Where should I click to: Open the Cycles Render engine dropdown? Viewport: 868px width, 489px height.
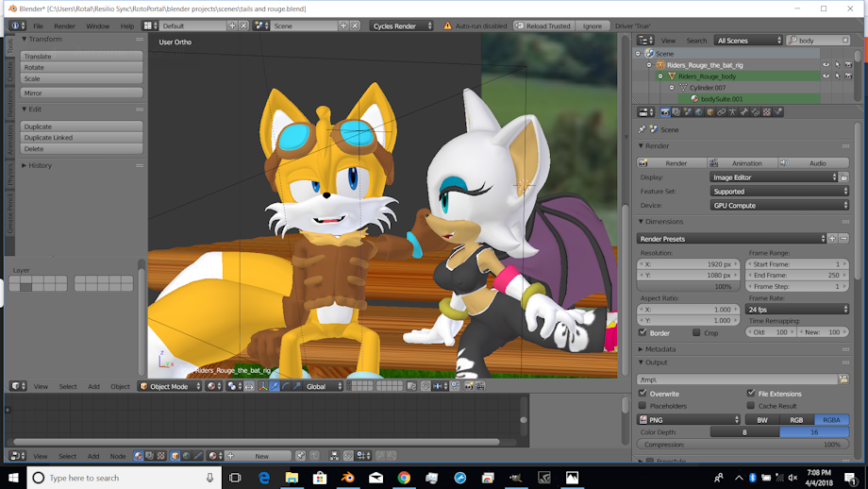(x=401, y=26)
